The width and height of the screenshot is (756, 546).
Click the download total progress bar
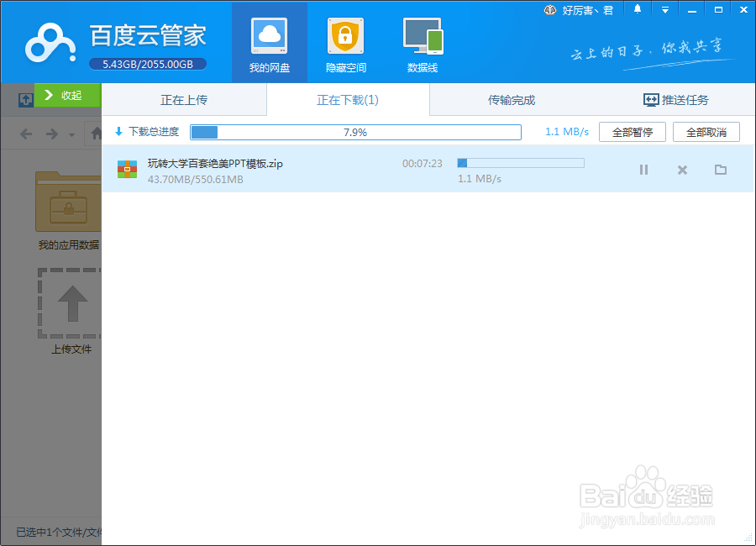357,132
